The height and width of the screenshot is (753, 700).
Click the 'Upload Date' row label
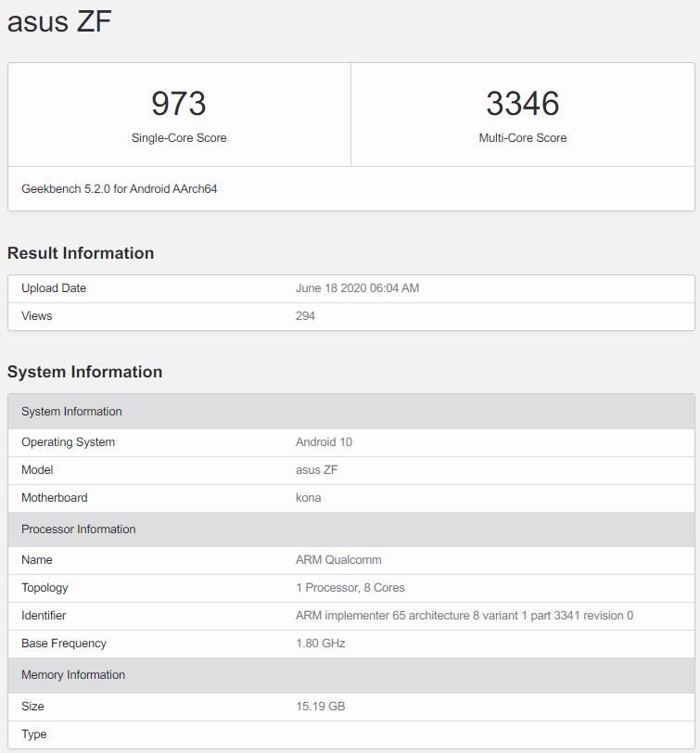54,288
